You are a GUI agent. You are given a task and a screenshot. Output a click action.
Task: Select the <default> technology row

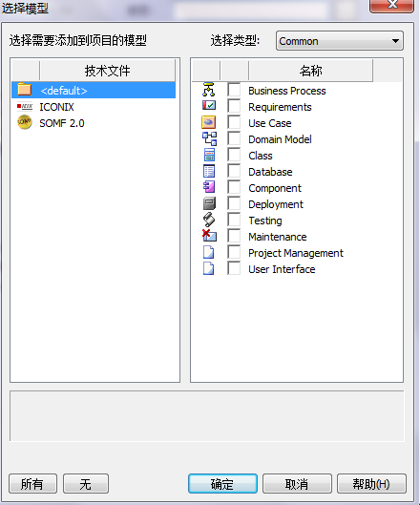click(x=94, y=90)
